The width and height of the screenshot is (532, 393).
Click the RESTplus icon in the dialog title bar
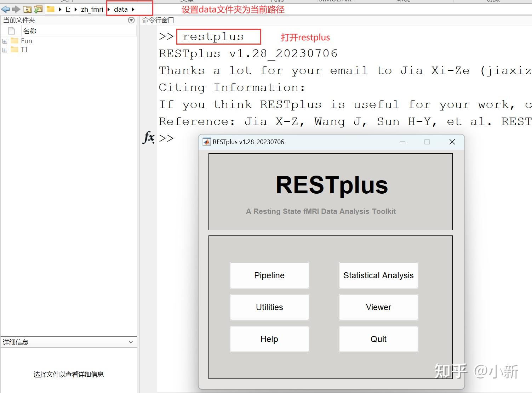[x=206, y=142]
